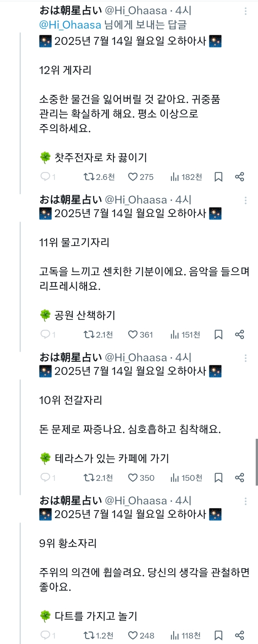Retweet the 11위 물고기자리 post
Screen dimensions: 258x644
click(88, 335)
